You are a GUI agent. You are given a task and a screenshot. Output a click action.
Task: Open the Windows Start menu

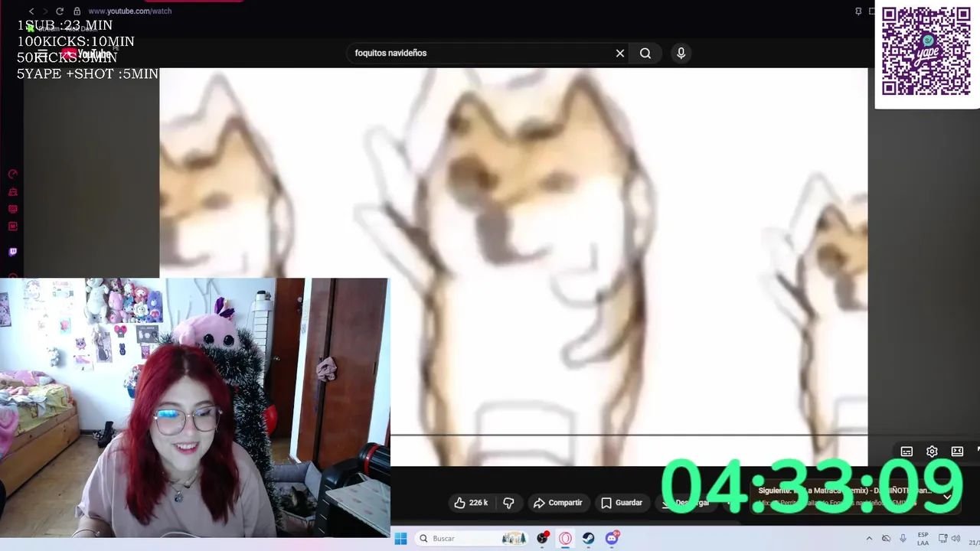click(400, 539)
